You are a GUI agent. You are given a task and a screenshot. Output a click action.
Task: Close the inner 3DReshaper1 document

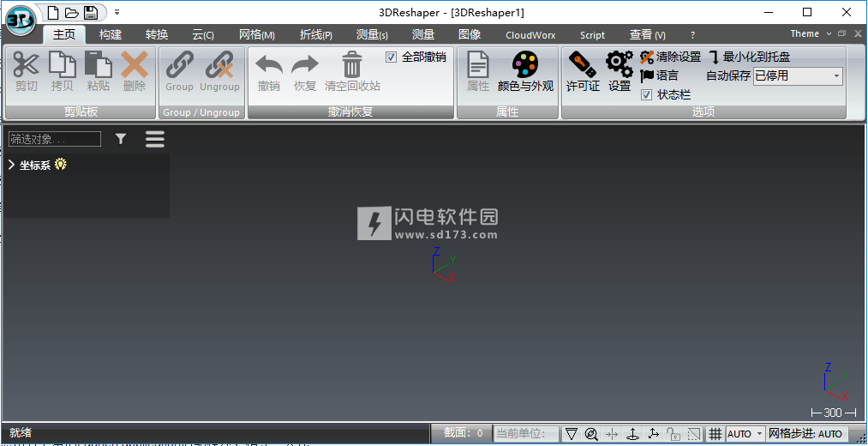click(857, 33)
